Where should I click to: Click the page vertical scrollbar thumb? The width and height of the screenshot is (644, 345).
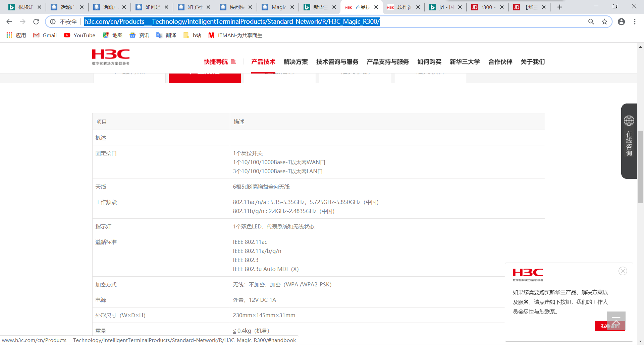tap(640, 167)
